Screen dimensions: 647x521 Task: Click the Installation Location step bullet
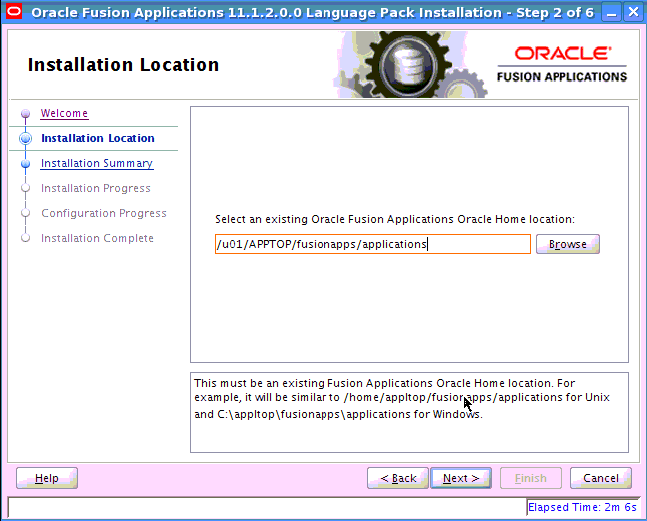coord(26,138)
